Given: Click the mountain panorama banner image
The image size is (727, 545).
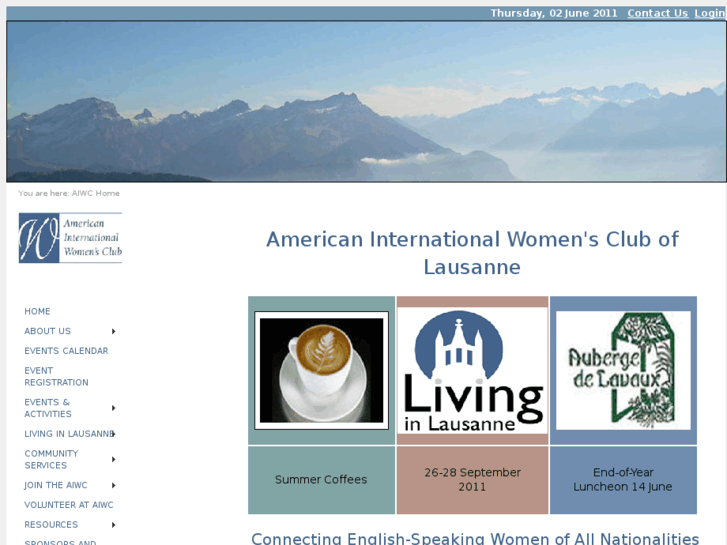Looking at the screenshot, I should (x=366, y=101).
